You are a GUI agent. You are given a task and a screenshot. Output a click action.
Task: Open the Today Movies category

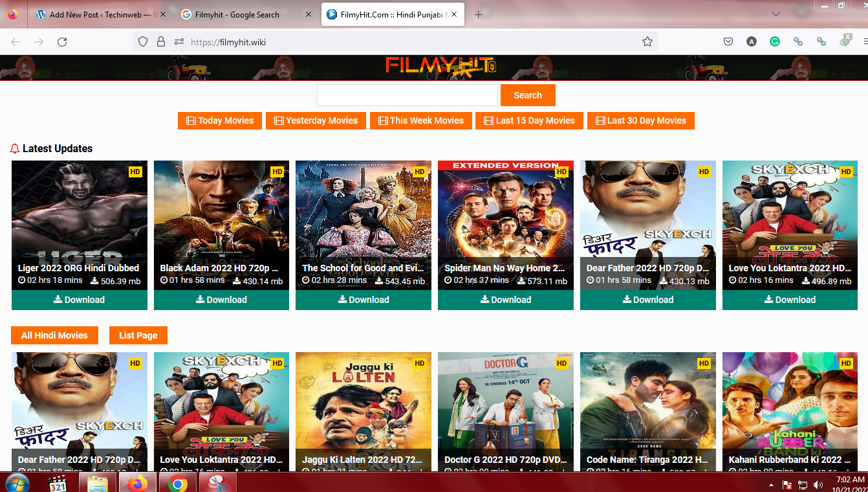[220, 120]
